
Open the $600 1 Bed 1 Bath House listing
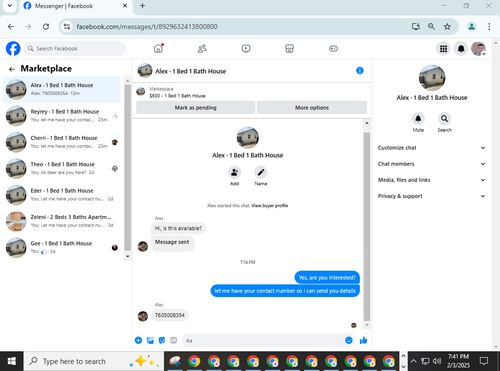click(177, 96)
